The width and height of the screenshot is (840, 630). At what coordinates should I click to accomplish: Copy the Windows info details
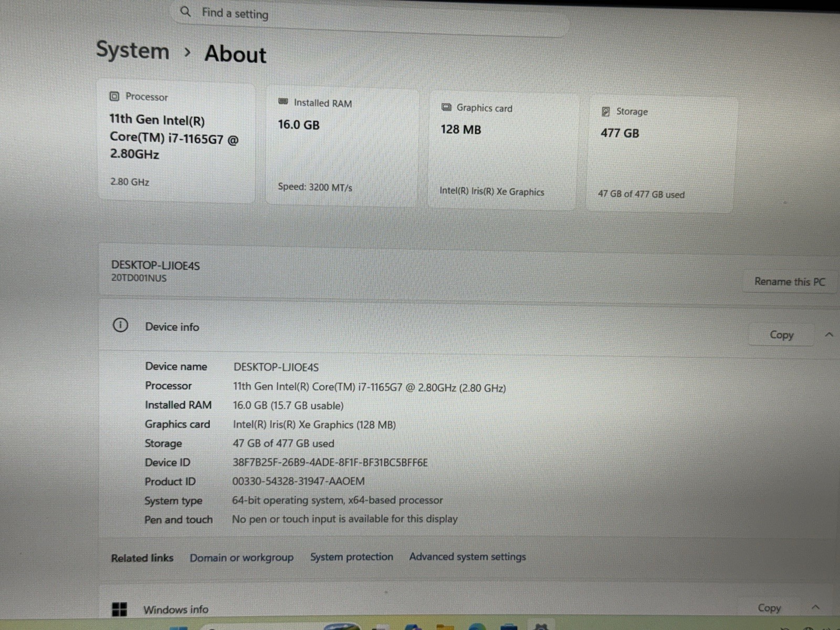[x=769, y=607]
